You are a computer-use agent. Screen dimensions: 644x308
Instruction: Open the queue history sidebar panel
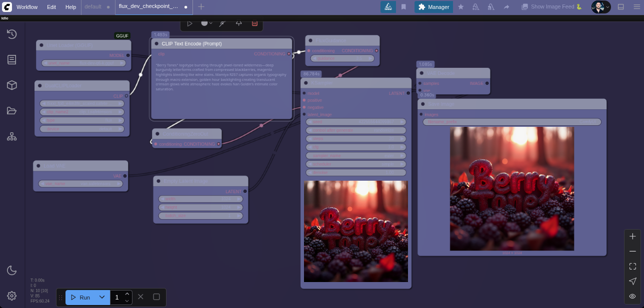[12, 34]
